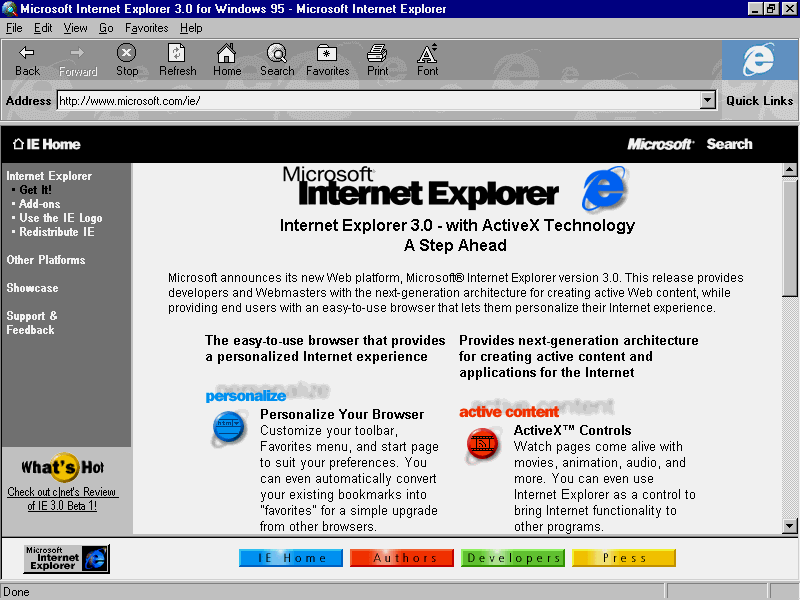Viewport: 800px width, 600px height.
Task: Open the View menu
Action: pyautogui.click(x=76, y=28)
